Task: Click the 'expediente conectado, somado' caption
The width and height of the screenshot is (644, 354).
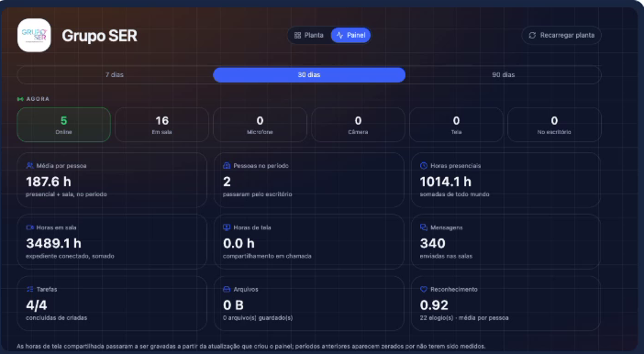Action: pyautogui.click(x=71, y=256)
